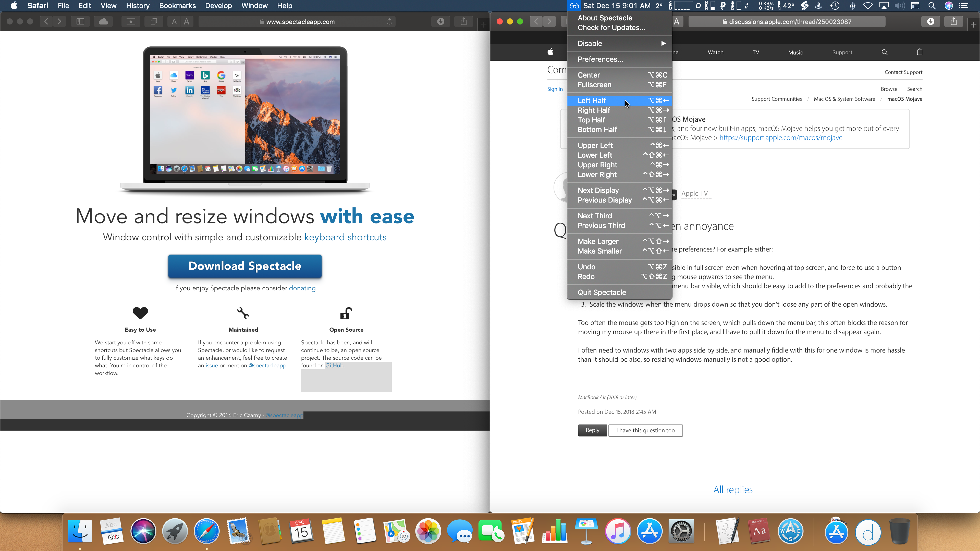Choose Fullscreen from Spectacle menu

pos(594,85)
